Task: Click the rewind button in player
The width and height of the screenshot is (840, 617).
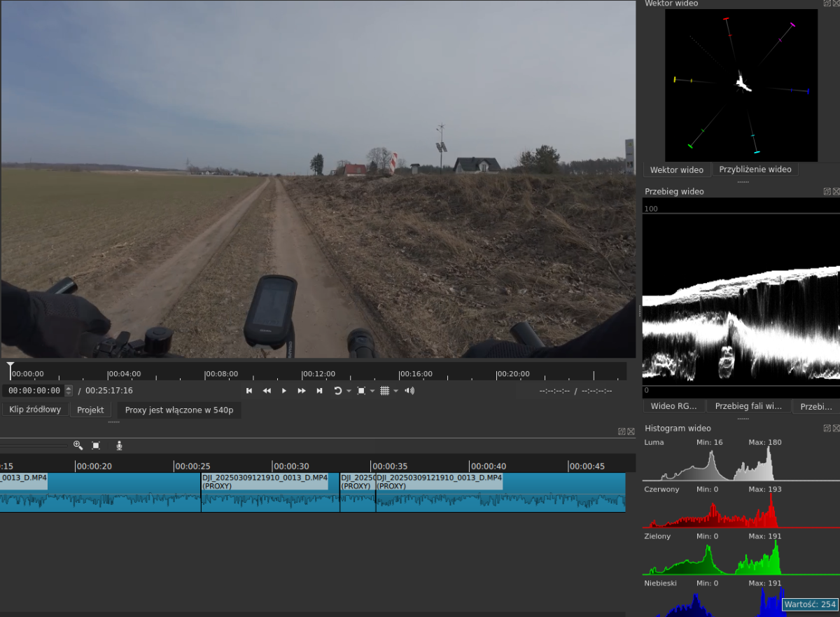Action: pyautogui.click(x=267, y=391)
